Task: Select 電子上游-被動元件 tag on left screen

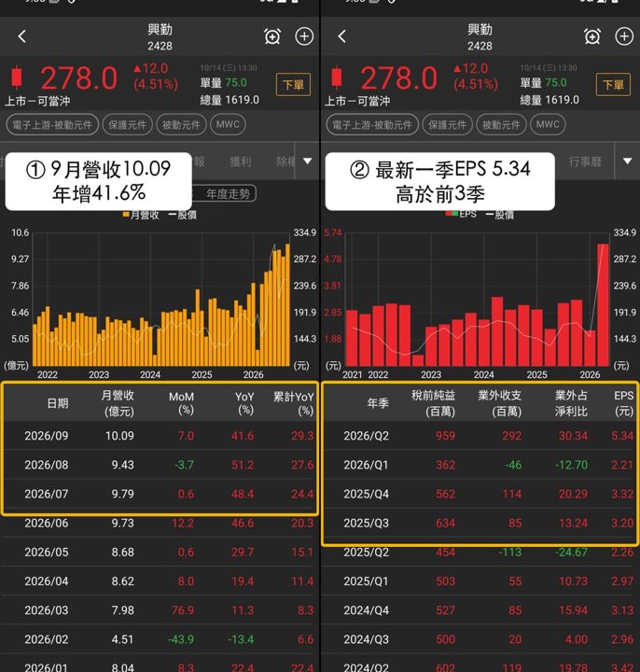Action: (52, 125)
